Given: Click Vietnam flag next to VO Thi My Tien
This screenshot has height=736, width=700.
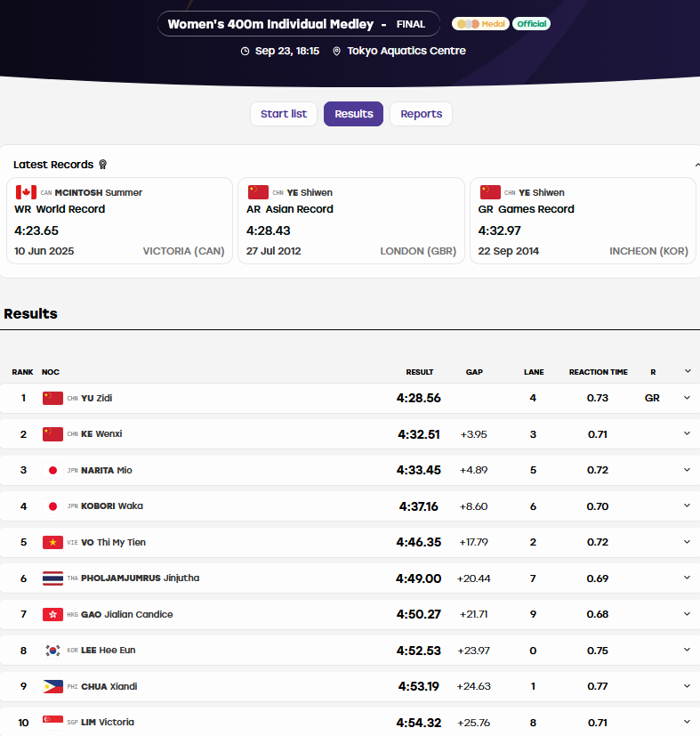Looking at the screenshot, I should click(52, 542).
